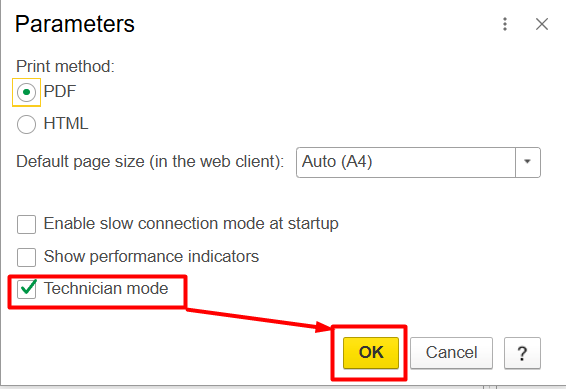Image resolution: width=566 pixels, height=389 pixels.
Task: Uncheck the Technician mode checkbox
Action: click(26, 289)
